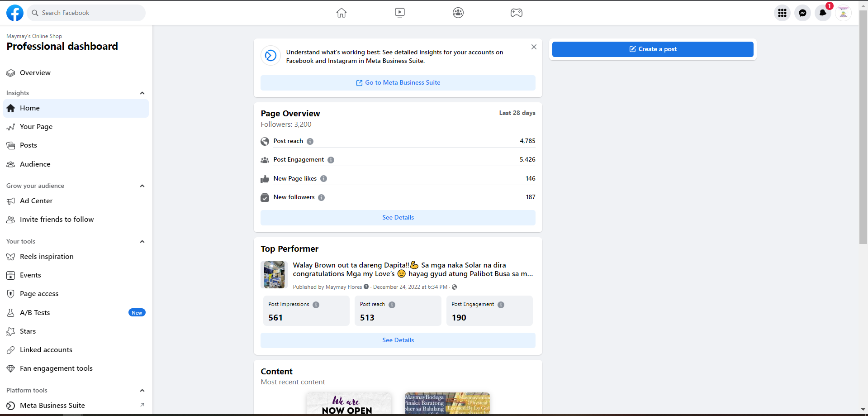Click the Go to Meta Business Suite button

pyautogui.click(x=398, y=83)
